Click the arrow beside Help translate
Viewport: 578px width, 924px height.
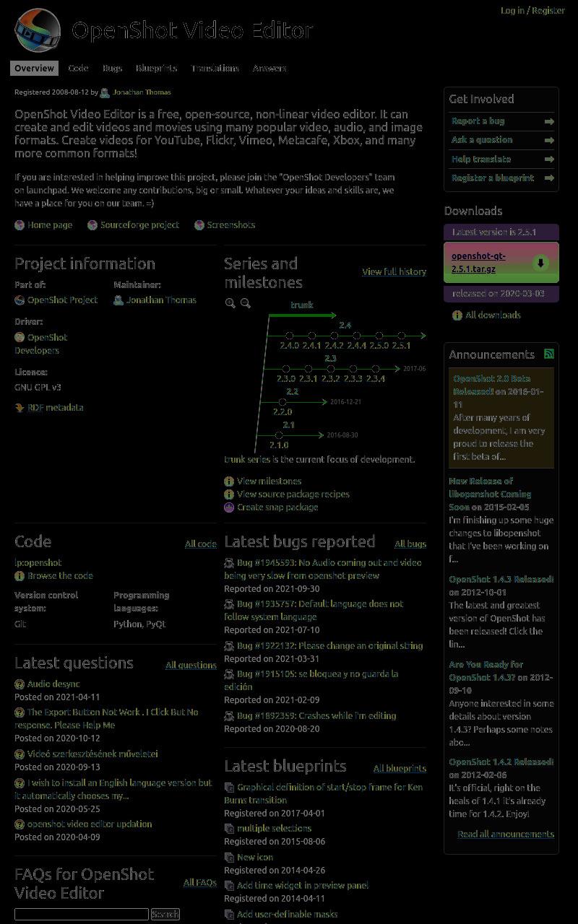click(549, 159)
